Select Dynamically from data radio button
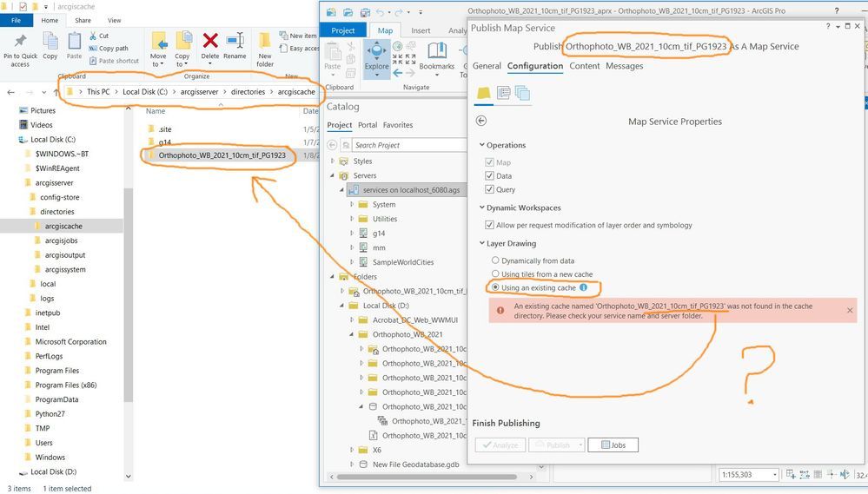 click(495, 260)
